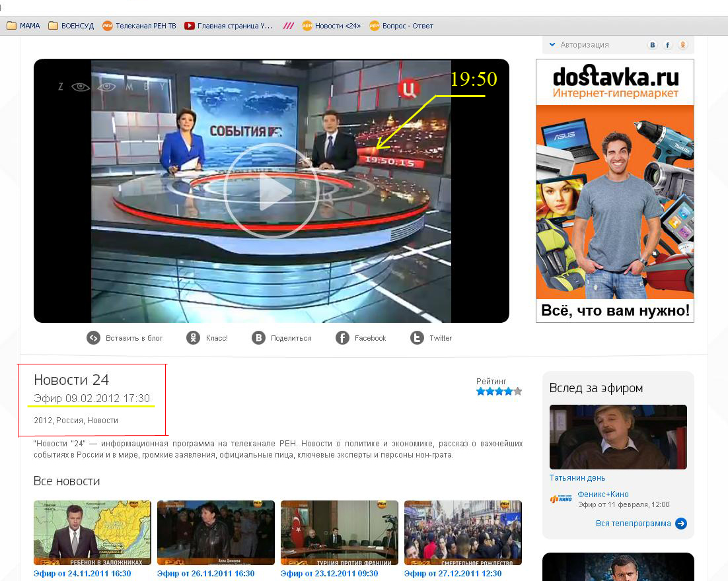728x581 pixels.
Task: Rate the video with the fifth star
Action: point(518,392)
